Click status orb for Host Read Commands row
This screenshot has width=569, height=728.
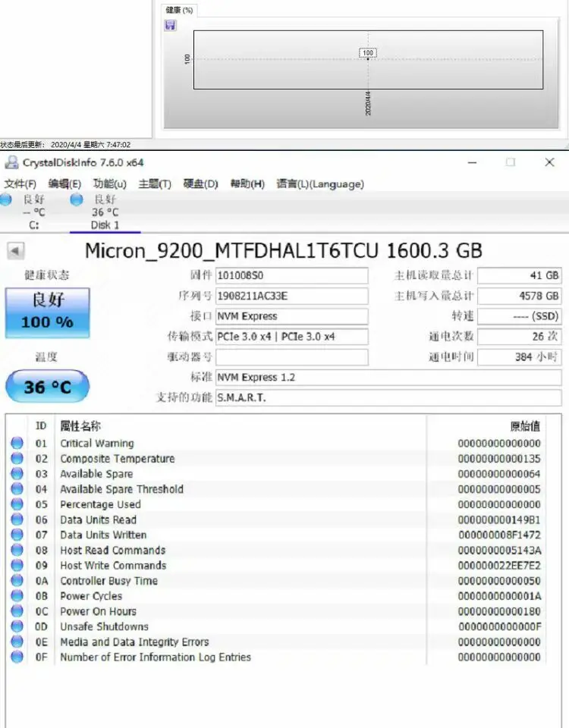pyautogui.click(x=17, y=551)
